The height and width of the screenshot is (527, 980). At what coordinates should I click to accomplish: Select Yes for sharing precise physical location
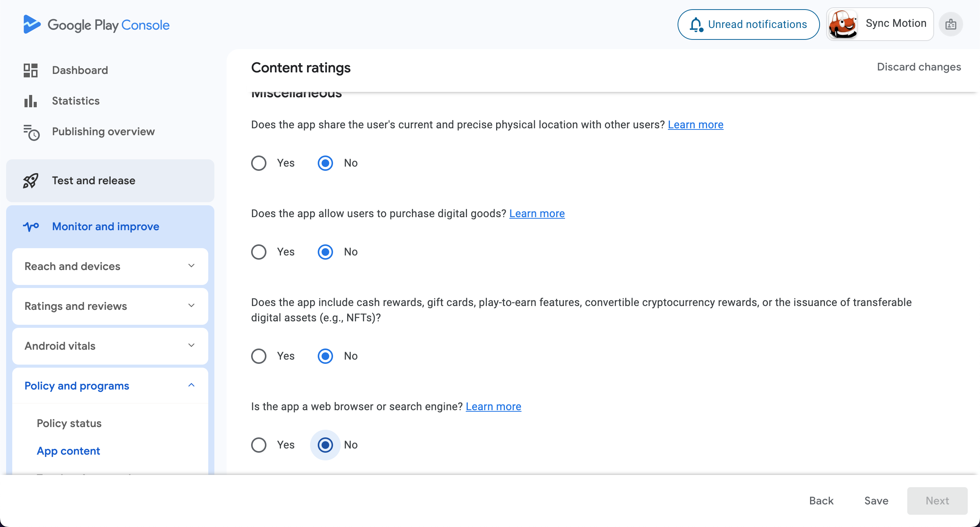click(259, 163)
